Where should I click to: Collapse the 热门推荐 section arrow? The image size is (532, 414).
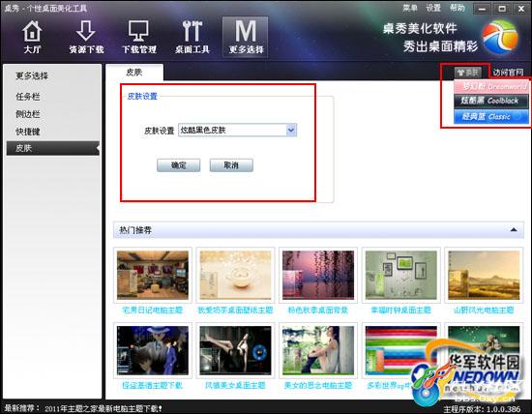[514, 230]
